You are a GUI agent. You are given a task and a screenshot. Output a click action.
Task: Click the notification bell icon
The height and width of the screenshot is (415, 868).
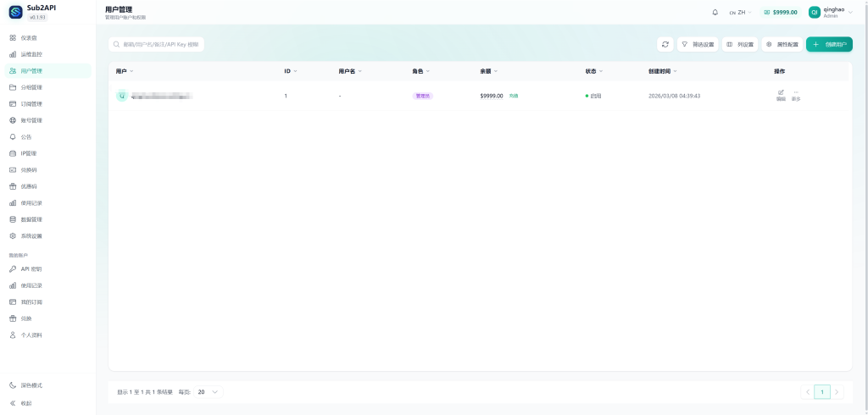pyautogui.click(x=715, y=13)
